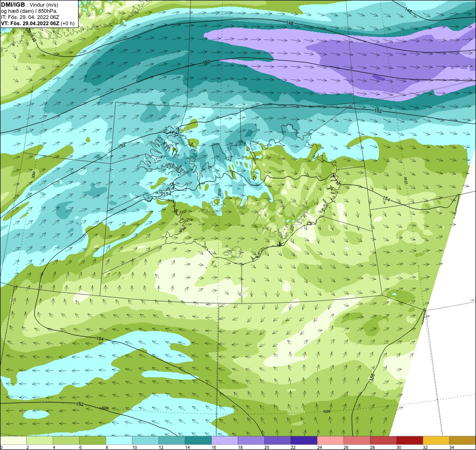Click the 14–16 m/s dark teal swatch

tap(198, 440)
